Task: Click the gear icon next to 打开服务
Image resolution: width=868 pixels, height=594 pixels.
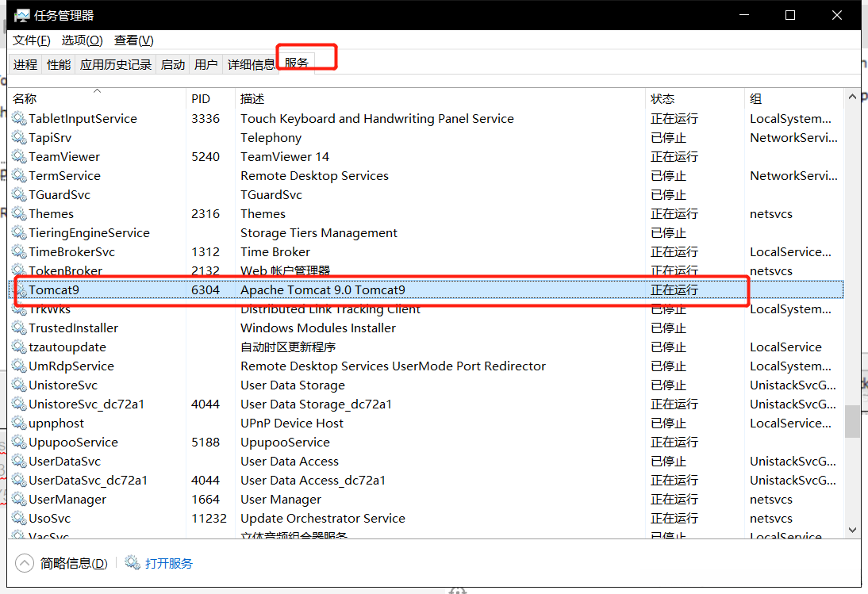Action: click(133, 563)
